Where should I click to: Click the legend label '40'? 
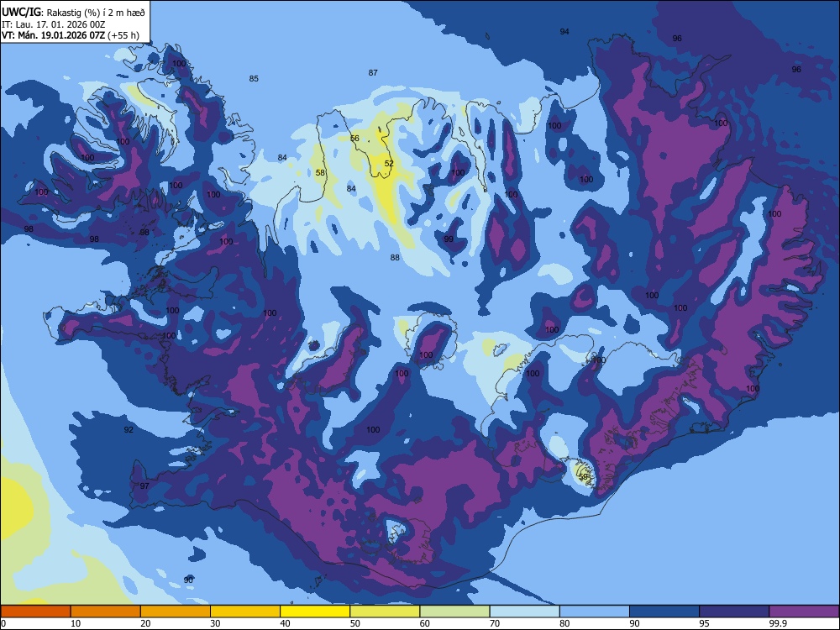[285, 623]
